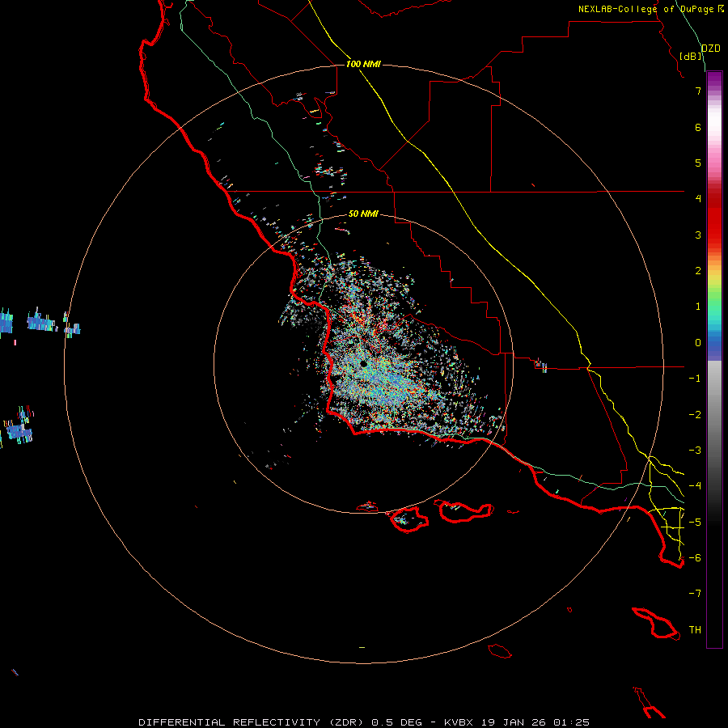The height and width of the screenshot is (728, 728).
Task: Click the black radar site dot at center
Action: (363, 364)
